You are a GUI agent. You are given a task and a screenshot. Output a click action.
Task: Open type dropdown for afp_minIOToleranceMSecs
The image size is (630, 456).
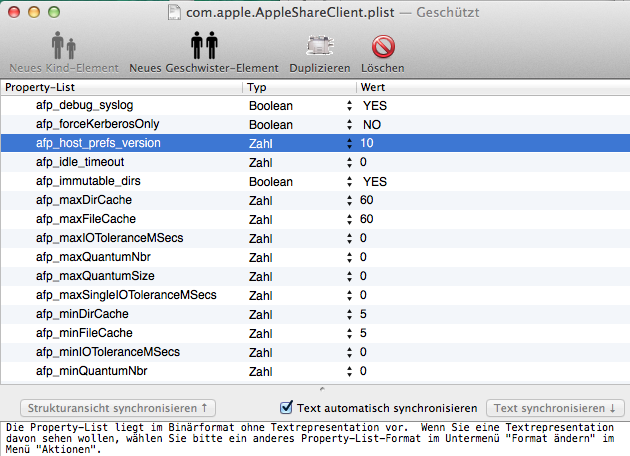coord(349,352)
